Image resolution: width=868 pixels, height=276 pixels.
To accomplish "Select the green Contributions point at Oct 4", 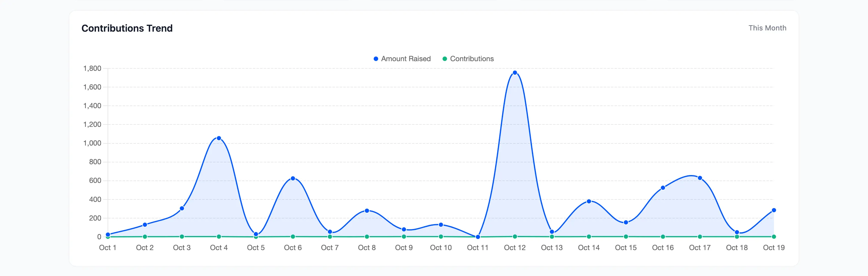I will [x=219, y=237].
